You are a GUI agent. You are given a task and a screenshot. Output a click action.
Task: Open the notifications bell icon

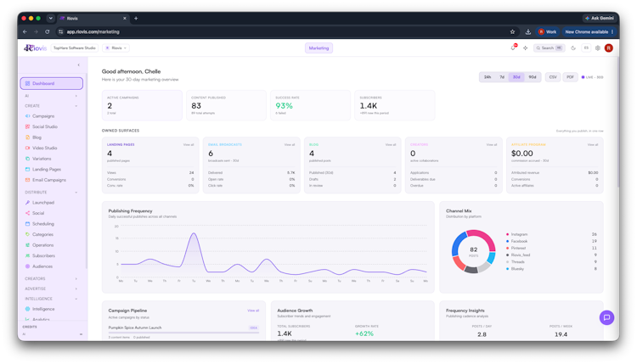(x=513, y=48)
